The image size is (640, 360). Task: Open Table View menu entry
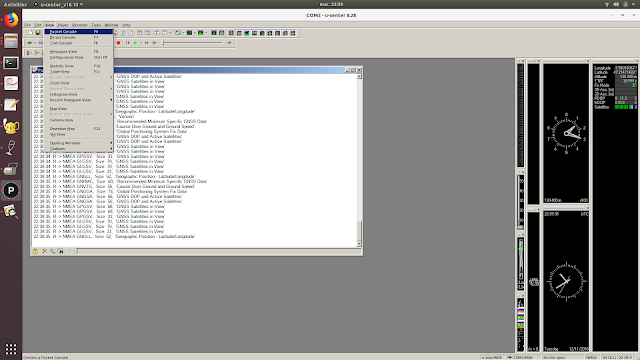78,72
